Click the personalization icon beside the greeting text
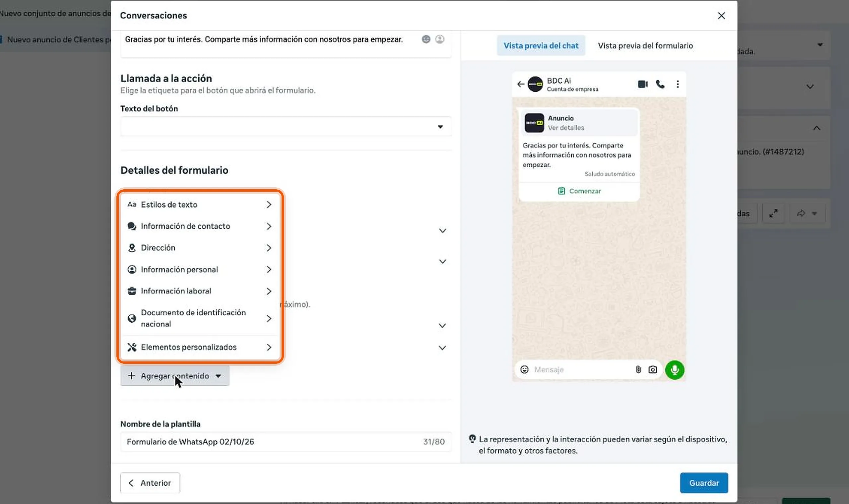The height and width of the screenshot is (504, 849). (x=440, y=39)
